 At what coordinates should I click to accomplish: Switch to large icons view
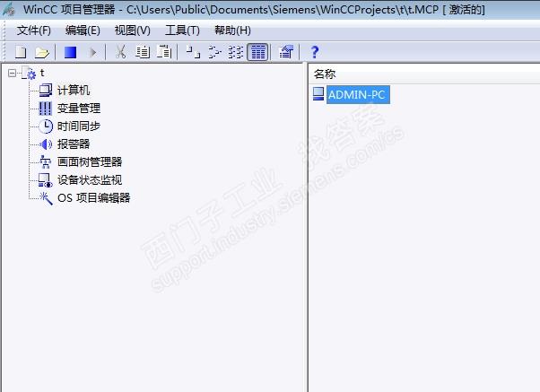(x=193, y=52)
